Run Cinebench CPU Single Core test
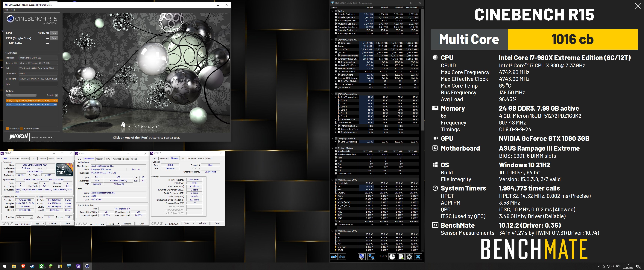This screenshot has height=270, width=644. click(54, 38)
